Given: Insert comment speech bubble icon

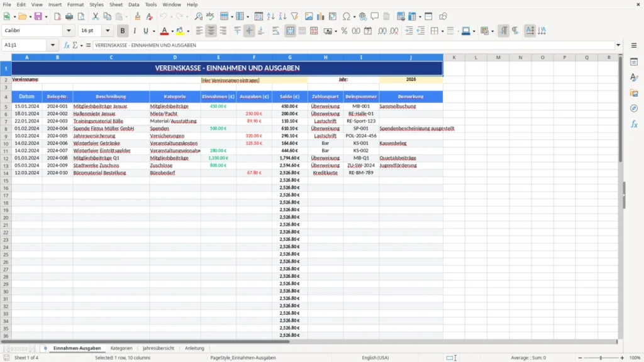Looking at the screenshot, I should pos(375,16).
